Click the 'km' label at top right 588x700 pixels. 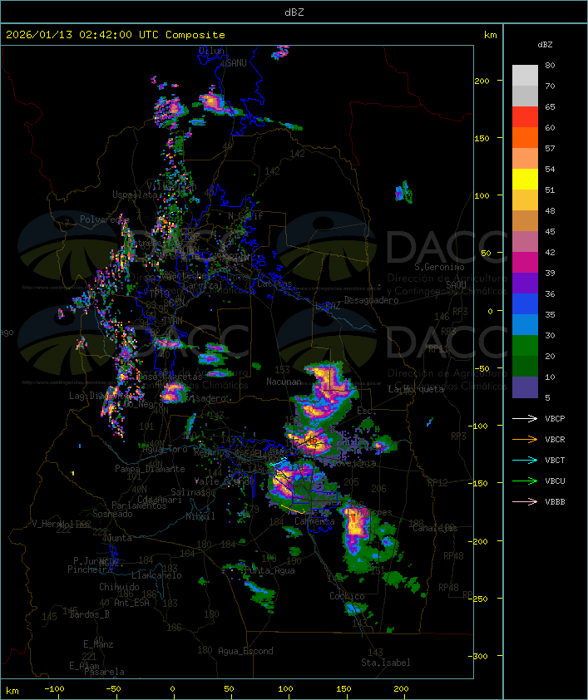click(x=490, y=35)
